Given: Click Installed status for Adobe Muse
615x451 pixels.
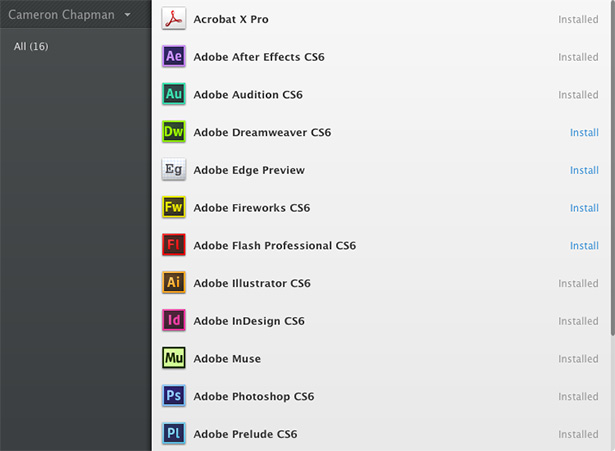Looking at the screenshot, I should point(578,358).
